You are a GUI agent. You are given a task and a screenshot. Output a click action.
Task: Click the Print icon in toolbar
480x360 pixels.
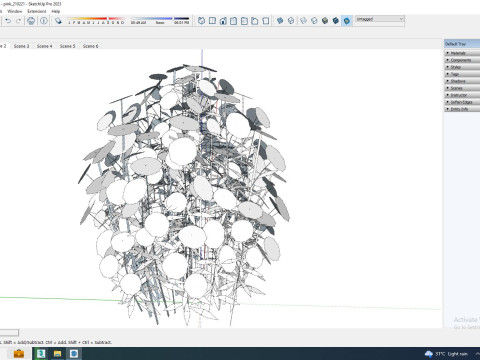point(31,21)
